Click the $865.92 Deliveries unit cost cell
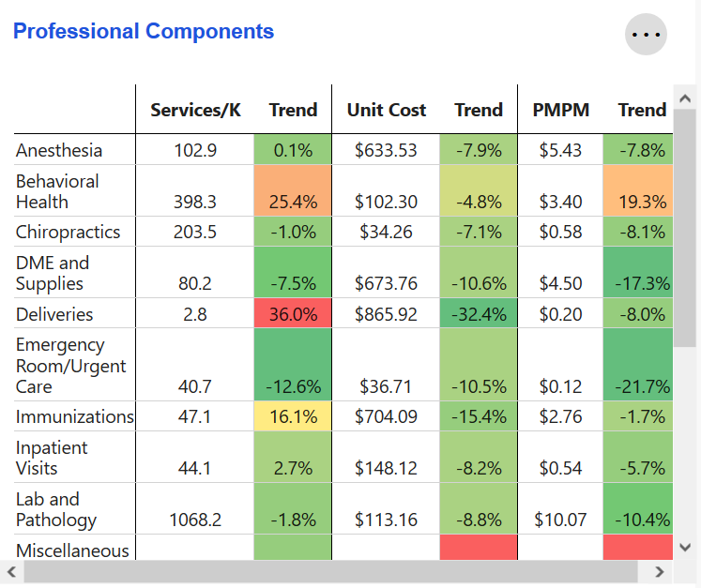The width and height of the screenshot is (701, 588). (386, 314)
